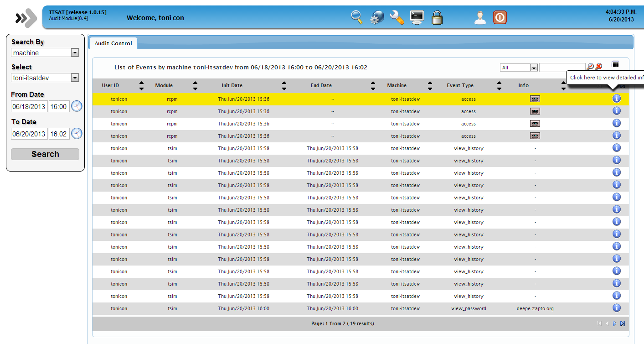Viewport: 644px width, 344px height.
Task: Click the red power logout button
Action: (500, 18)
